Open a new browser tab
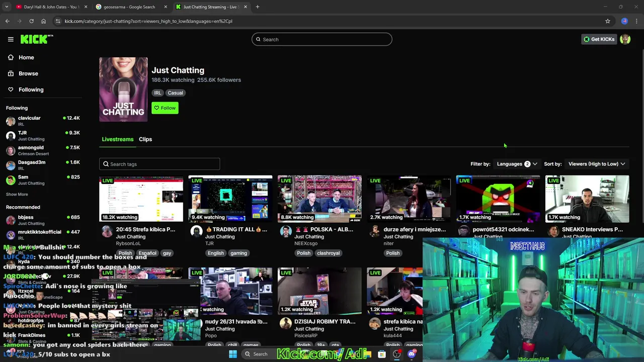Screen dimensions: 644x362 (x=257, y=7)
